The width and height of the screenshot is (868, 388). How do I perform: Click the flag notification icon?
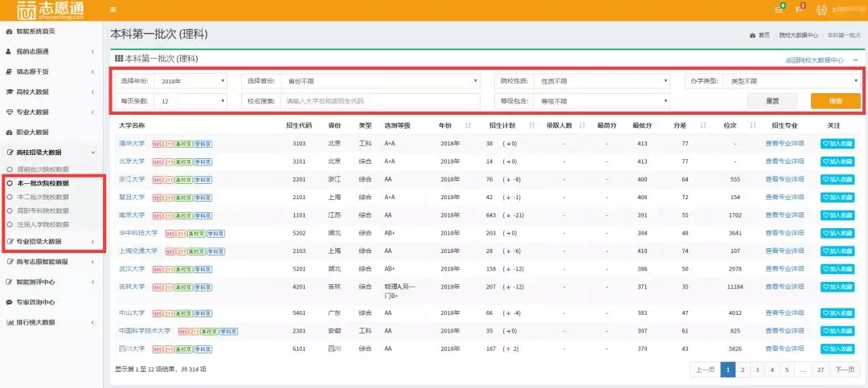coord(799,10)
